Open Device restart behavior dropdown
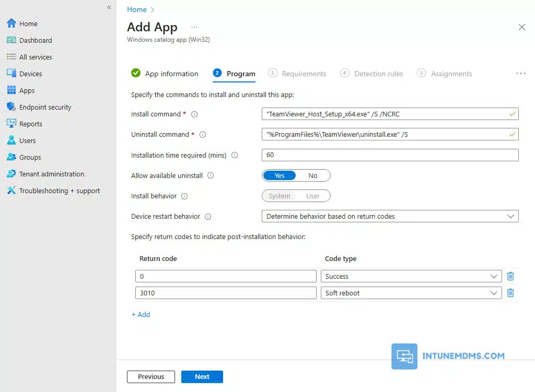This screenshot has height=392, width=535. coord(390,216)
